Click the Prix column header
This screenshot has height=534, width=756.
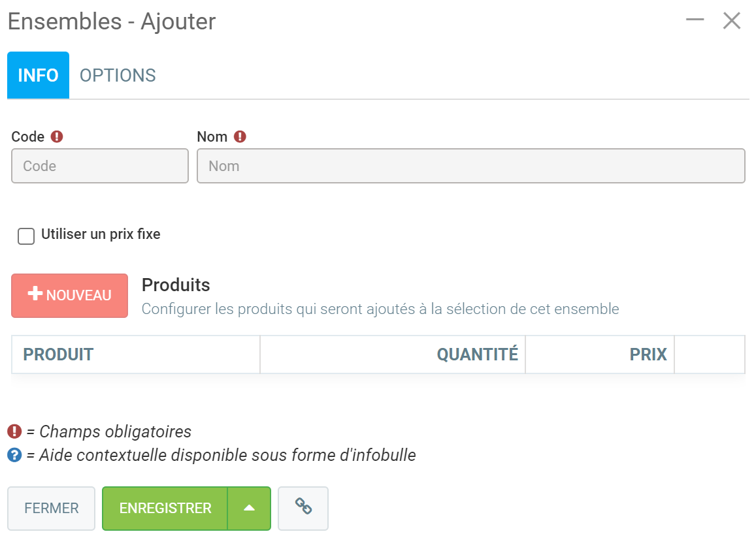point(648,354)
